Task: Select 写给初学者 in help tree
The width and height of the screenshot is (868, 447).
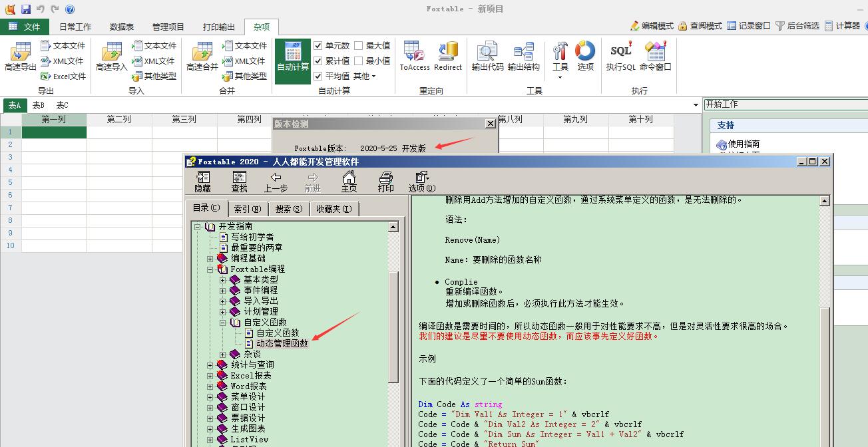Action: pyautogui.click(x=252, y=237)
